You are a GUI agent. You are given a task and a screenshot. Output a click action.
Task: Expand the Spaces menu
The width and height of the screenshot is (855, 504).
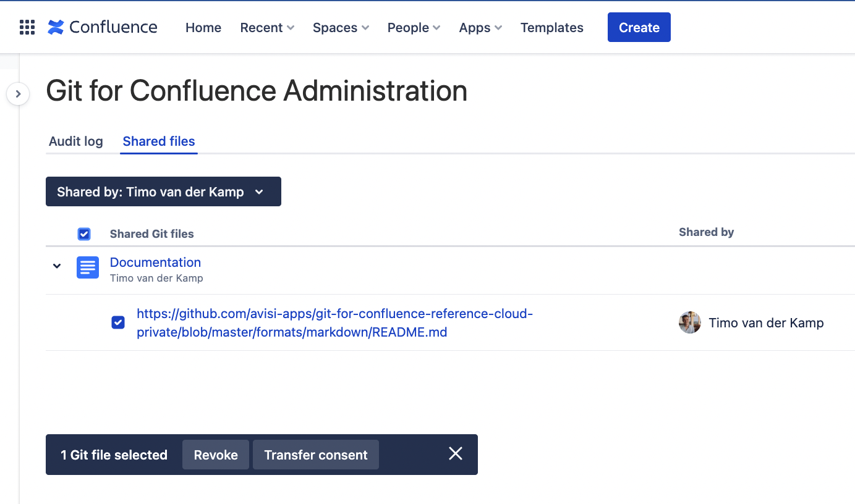(x=341, y=28)
